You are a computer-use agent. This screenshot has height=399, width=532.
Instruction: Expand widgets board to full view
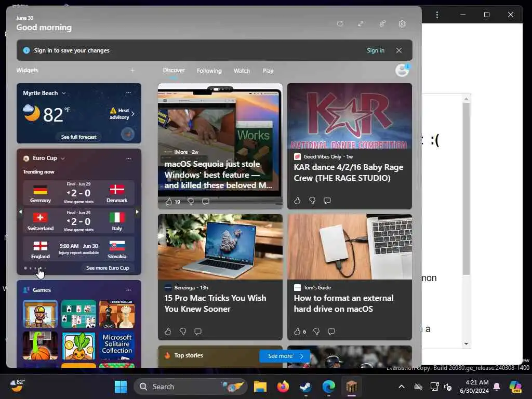(x=361, y=24)
